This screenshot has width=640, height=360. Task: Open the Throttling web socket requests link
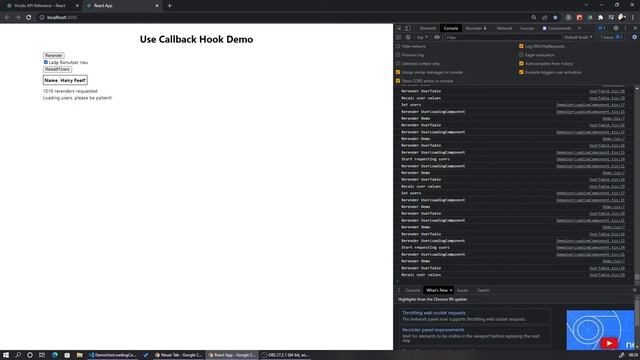434,313
